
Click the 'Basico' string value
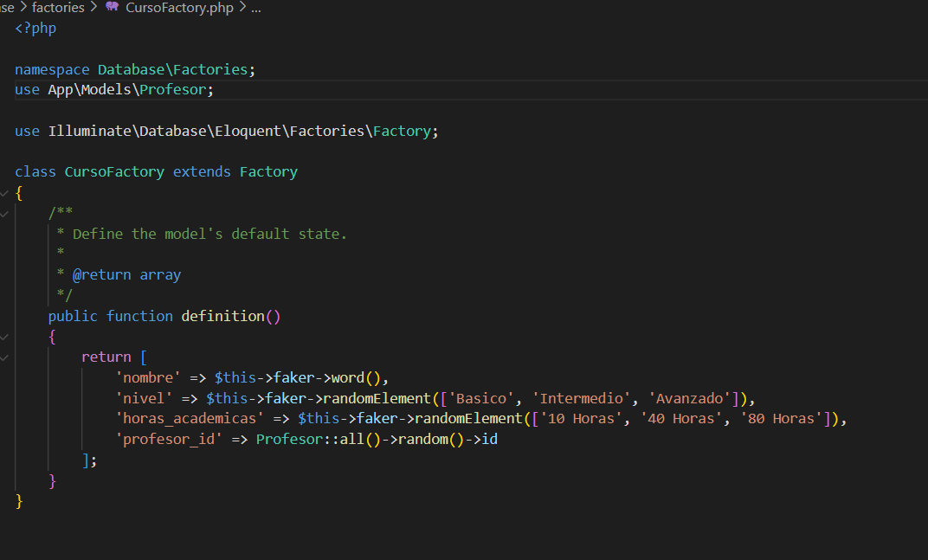(482, 398)
